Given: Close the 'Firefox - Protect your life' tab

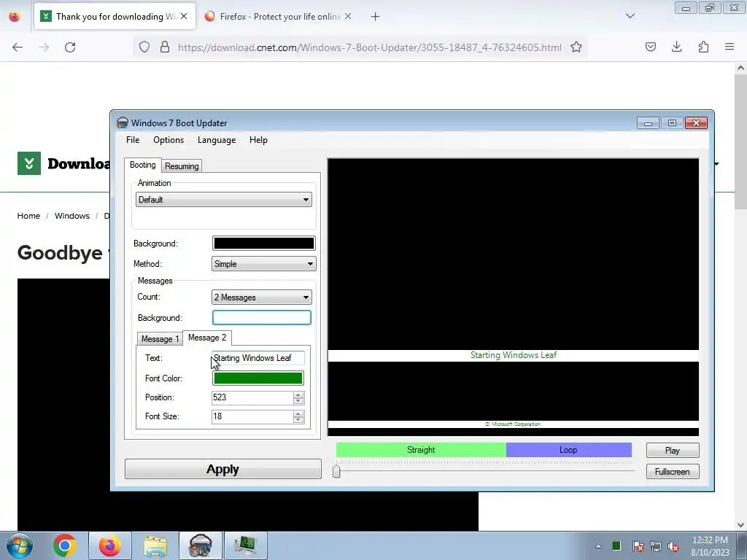Looking at the screenshot, I should pyautogui.click(x=348, y=16).
